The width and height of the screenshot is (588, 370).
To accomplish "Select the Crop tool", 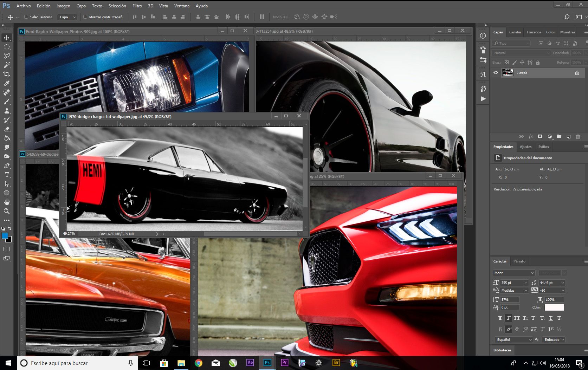I will pos(7,74).
